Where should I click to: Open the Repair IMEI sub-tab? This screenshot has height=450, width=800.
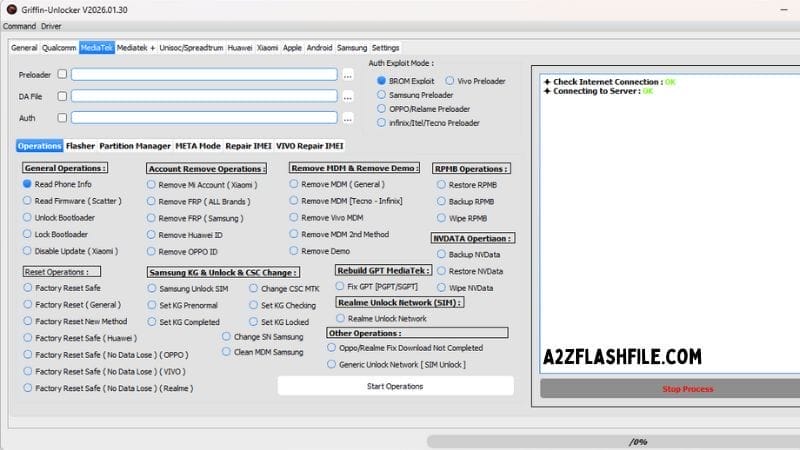click(x=248, y=146)
